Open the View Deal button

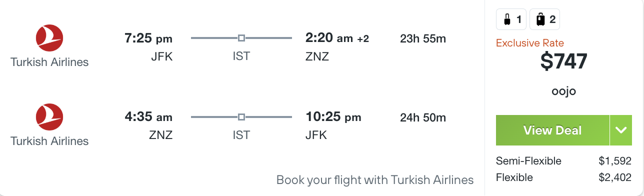552,130
